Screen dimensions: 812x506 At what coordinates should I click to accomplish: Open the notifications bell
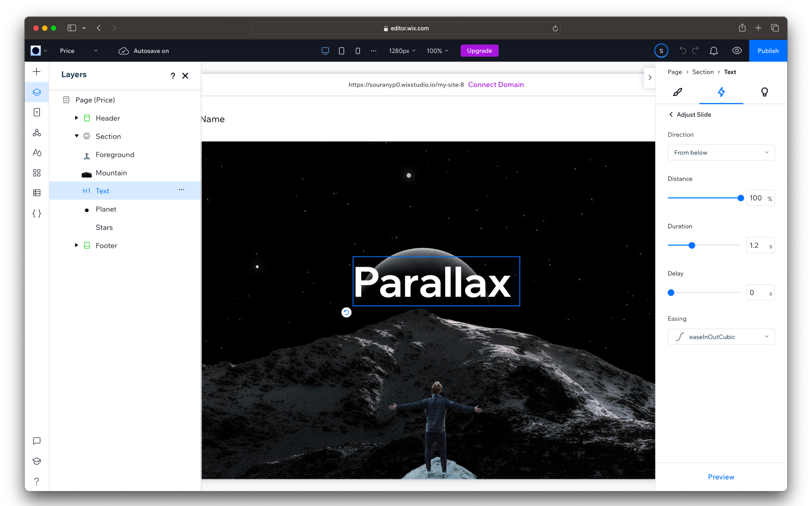pyautogui.click(x=714, y=51)
